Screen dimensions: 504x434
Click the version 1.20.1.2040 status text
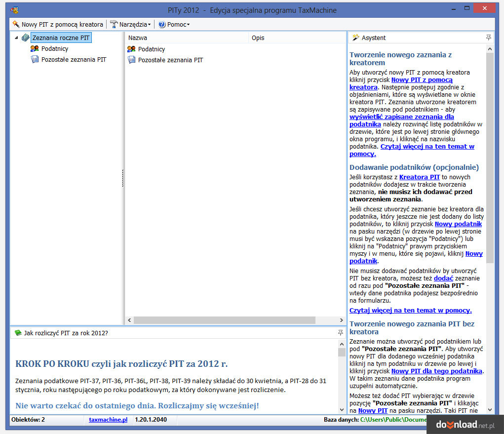(x=151, y=420)
